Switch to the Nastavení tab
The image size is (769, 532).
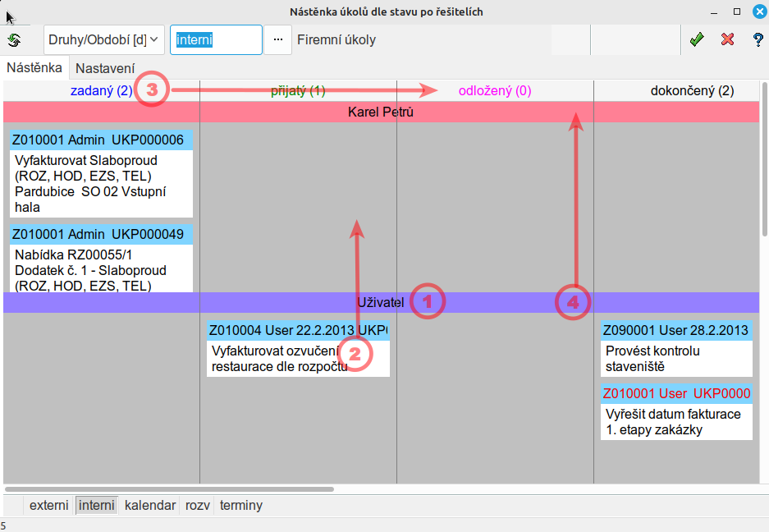click(104, 69)
